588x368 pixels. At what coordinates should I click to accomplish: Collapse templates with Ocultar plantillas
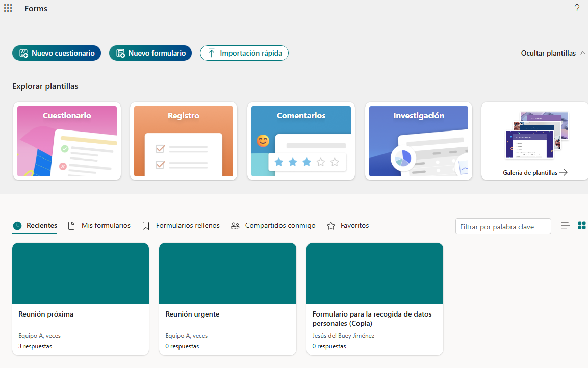[553, 53]
